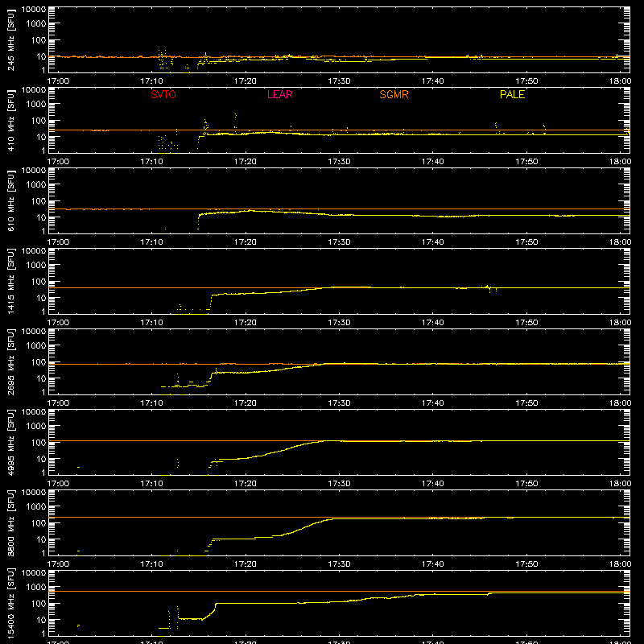This screenshot has width=644, height=644.
Task: Click the magenta LEAR station label
Action: (279, 94)
